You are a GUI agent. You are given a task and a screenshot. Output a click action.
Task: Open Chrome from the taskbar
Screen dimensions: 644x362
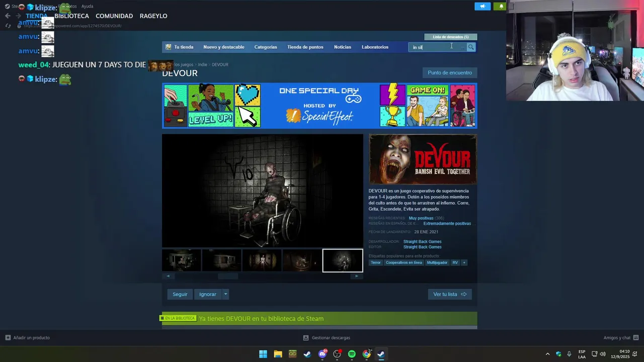click(367, 354)
